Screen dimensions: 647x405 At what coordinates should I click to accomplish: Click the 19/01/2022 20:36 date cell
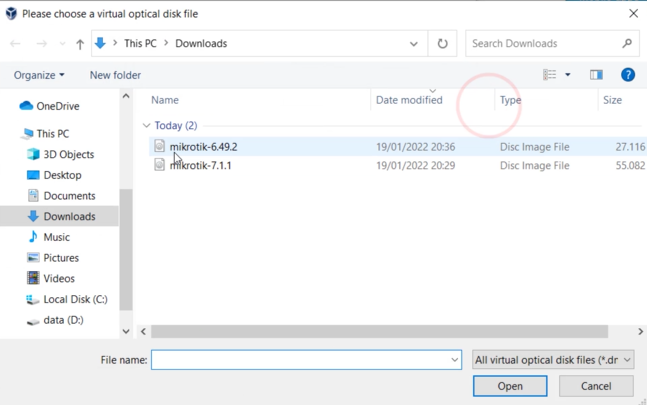[x=416, y=147]
